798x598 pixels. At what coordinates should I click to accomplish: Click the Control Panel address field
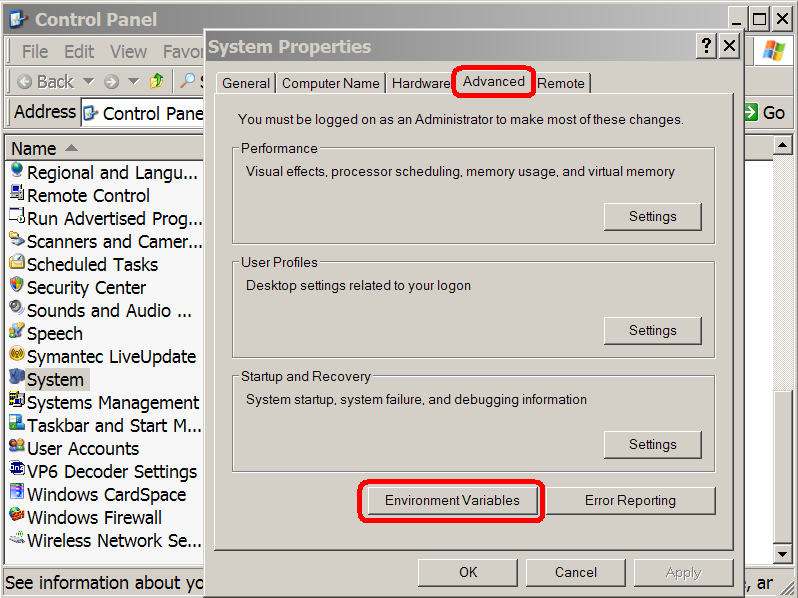click(142, 113)
